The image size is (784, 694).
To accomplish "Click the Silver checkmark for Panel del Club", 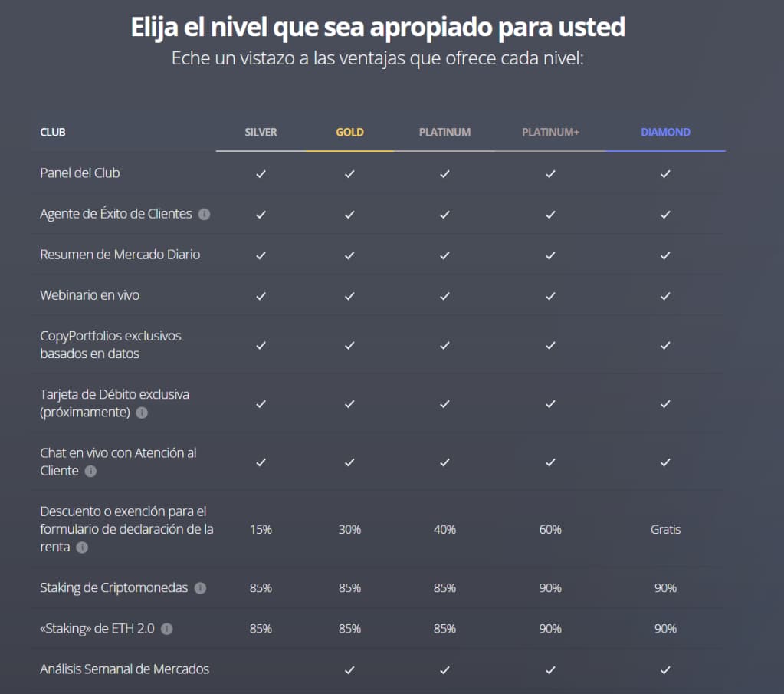I will 261,173.
